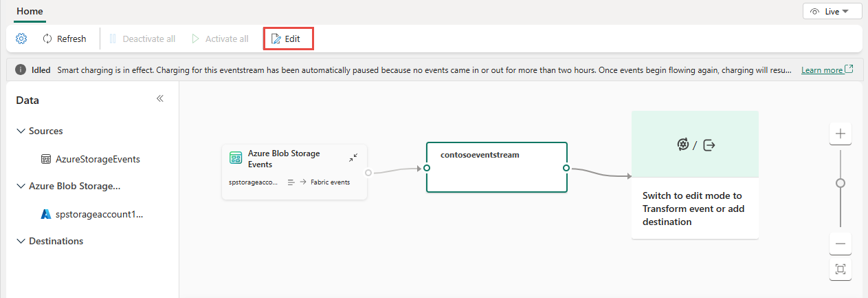Open the Live mode dropdown
Image resolution: width=868 pixels, height=298 pixels.
[832, 12]
